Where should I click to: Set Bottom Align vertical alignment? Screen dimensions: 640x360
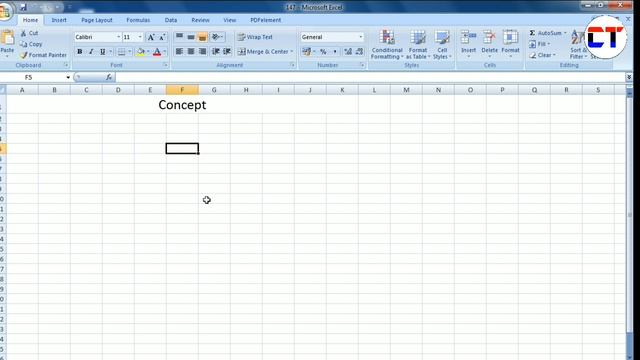coord(202,37)
